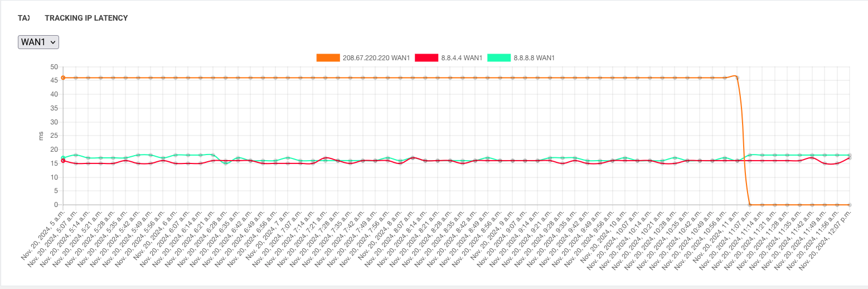Click the ms y-axis title
Viewport: 868px width, 289px height.
[41, 136]
